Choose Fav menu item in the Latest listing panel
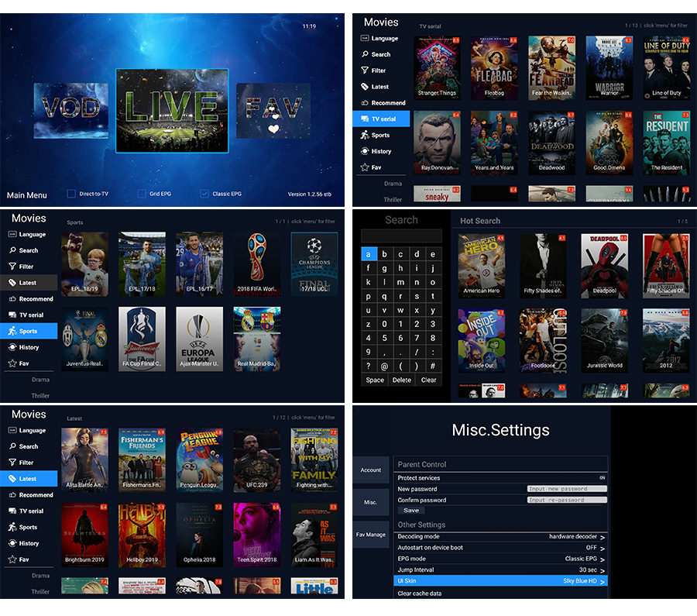697x616 pixels. coord(29,559)
